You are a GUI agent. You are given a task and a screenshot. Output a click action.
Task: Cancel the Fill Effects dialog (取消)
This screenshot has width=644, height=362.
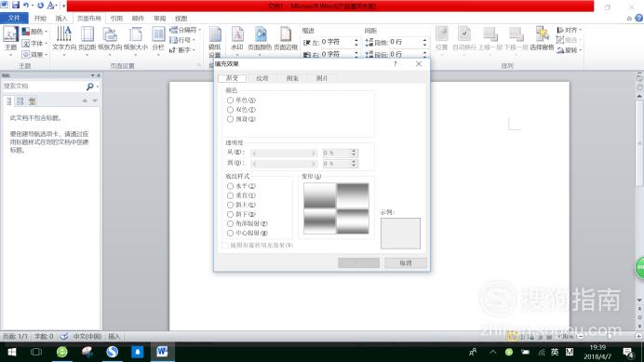tap(406, 263)
